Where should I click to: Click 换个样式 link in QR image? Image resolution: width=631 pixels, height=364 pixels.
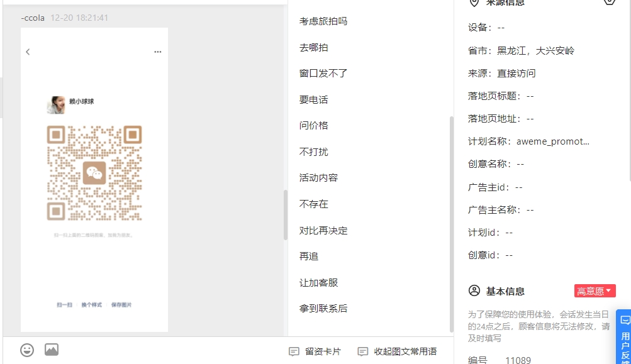(91, 305)
